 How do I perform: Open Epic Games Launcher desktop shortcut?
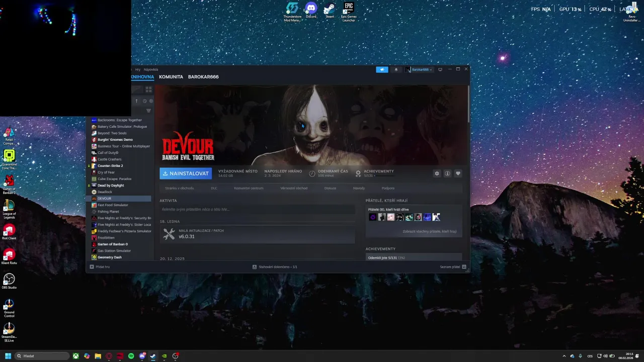349,12
